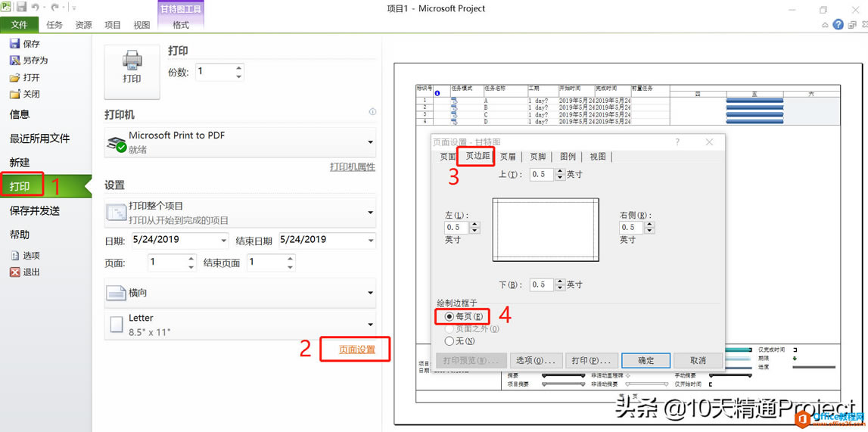Click the Options button in dialog
This screenshot has height=432, width=868.
pyautogui.click(x=536, y=360)
